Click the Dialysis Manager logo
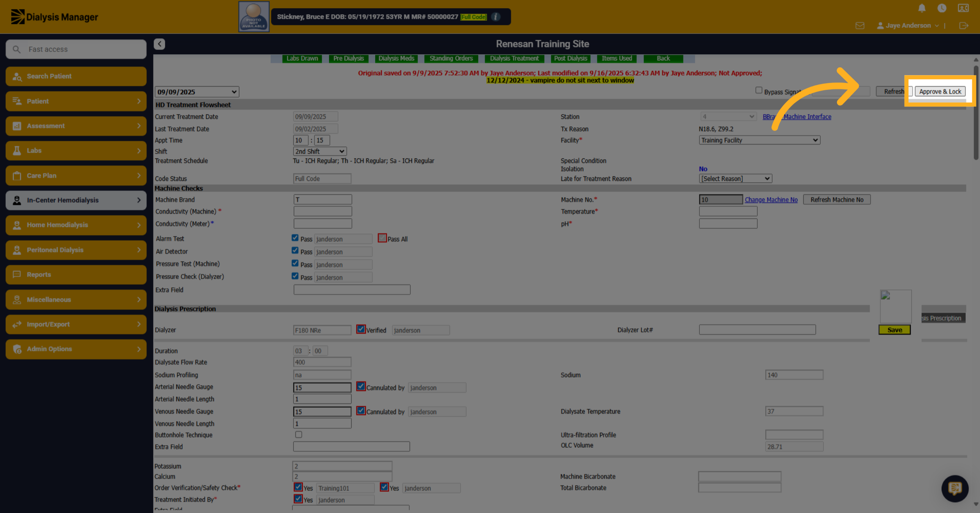 (54, 17)
